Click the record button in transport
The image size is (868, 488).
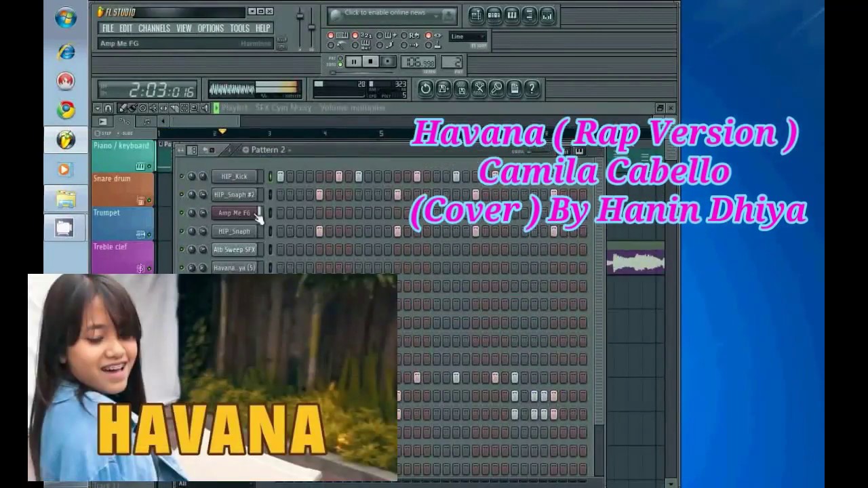pyautogui.click(x=387, y=62)
